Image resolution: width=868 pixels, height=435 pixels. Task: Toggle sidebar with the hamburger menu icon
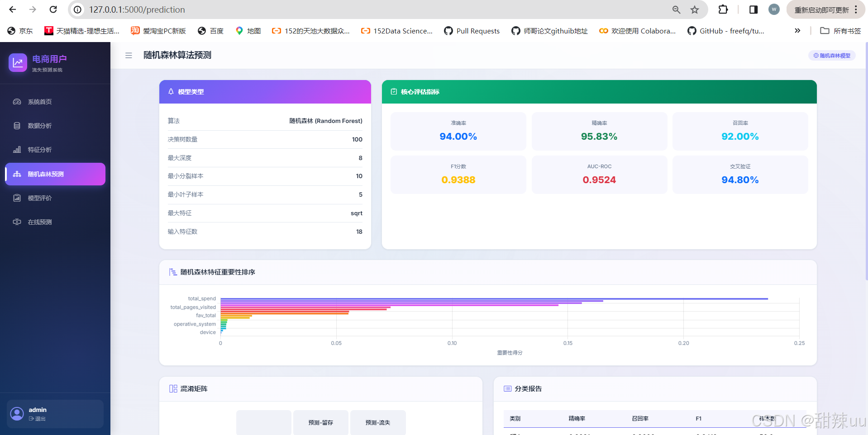pyautogui.click(x=129, y=55)
